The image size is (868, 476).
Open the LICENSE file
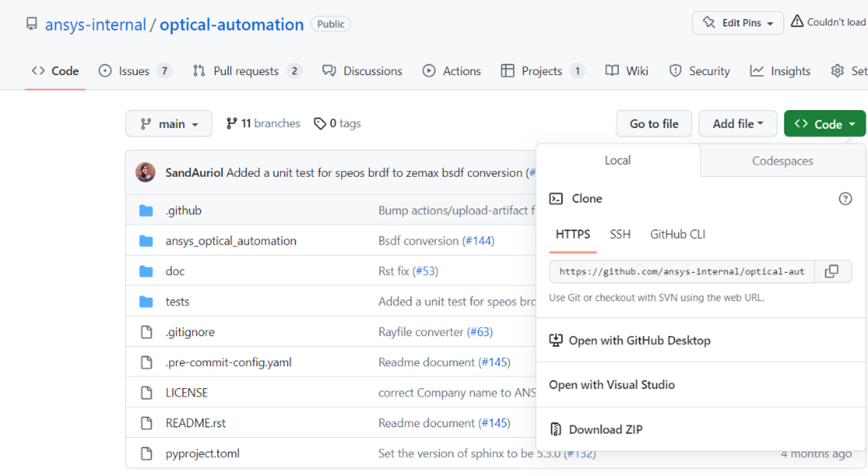click(187, 392)
